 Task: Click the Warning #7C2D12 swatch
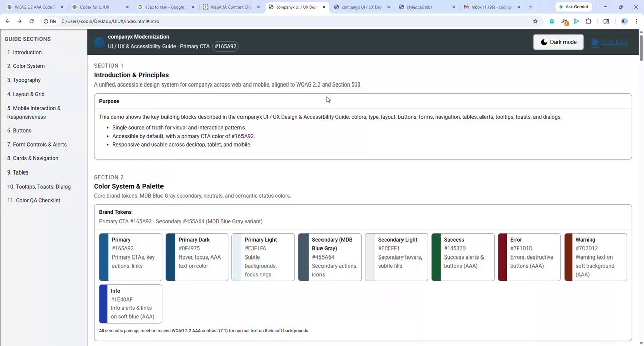tap(596, 257)
